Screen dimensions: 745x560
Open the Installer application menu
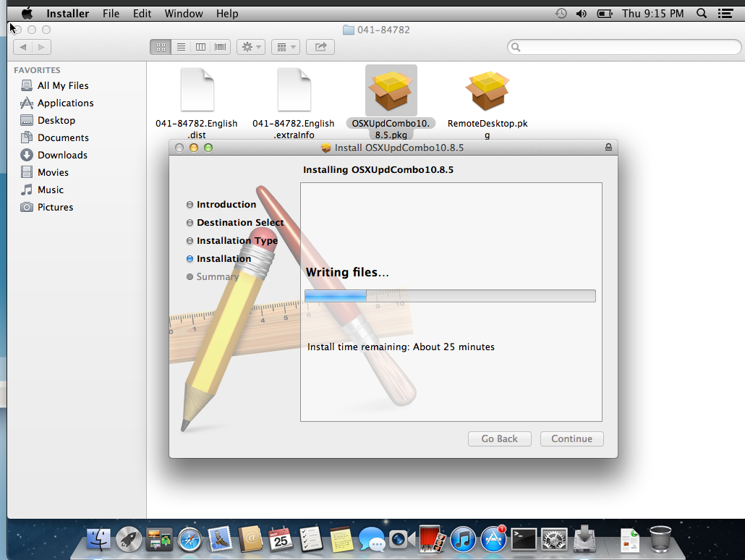[x=67, y=13]
